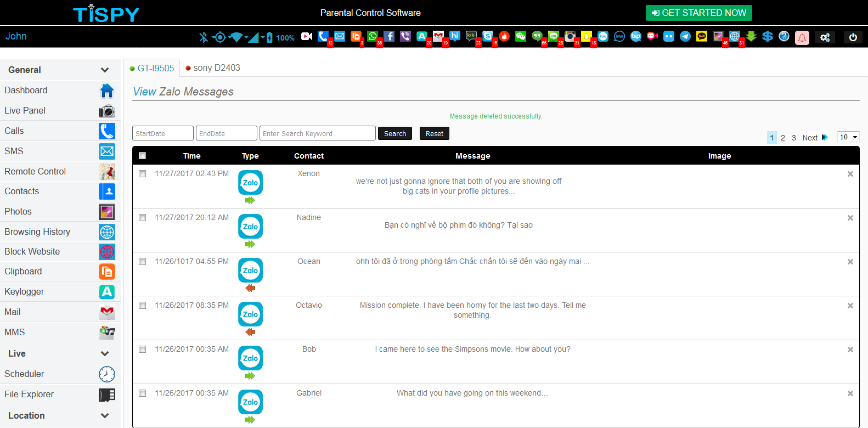The image size is (868, 428).
Task: Delete the Xenon message with X
Action: tap(850, 174)
